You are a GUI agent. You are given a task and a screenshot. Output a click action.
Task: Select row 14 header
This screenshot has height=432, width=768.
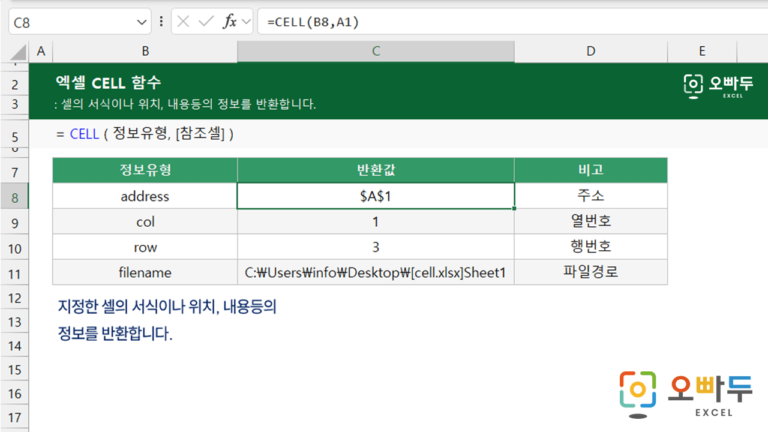click(x=15, y=346)
